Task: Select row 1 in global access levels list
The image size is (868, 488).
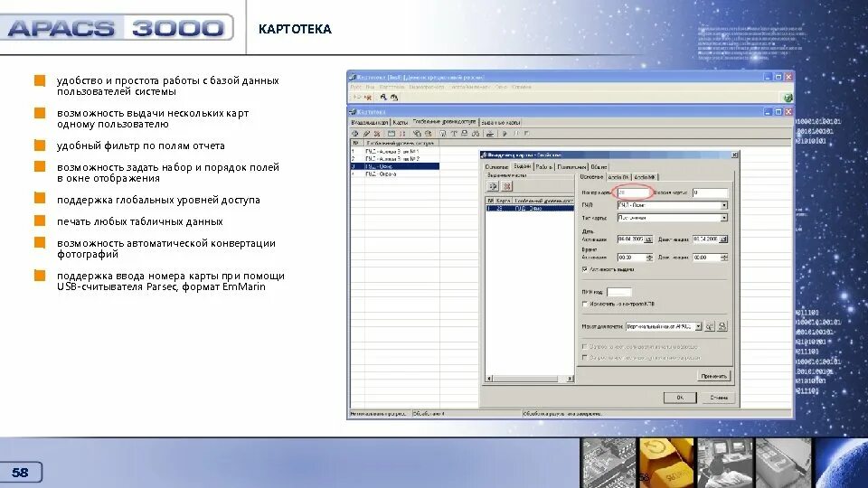Action: [x=395, y=151]
